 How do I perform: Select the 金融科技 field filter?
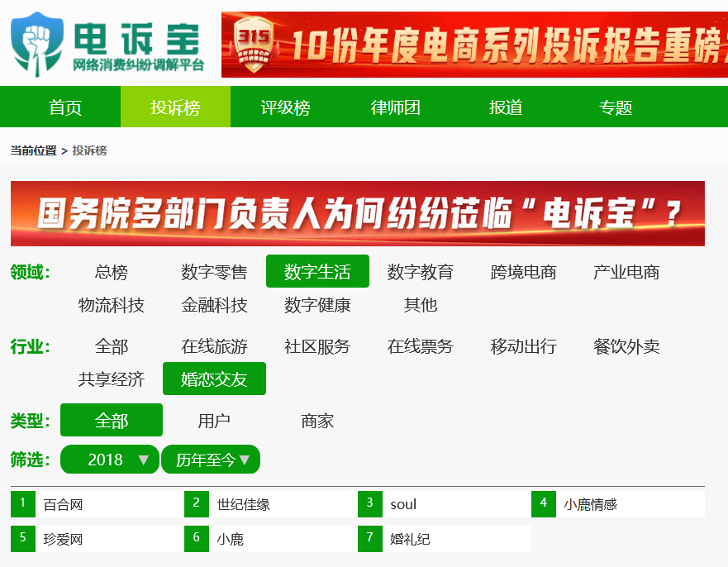tap(214, 305)
